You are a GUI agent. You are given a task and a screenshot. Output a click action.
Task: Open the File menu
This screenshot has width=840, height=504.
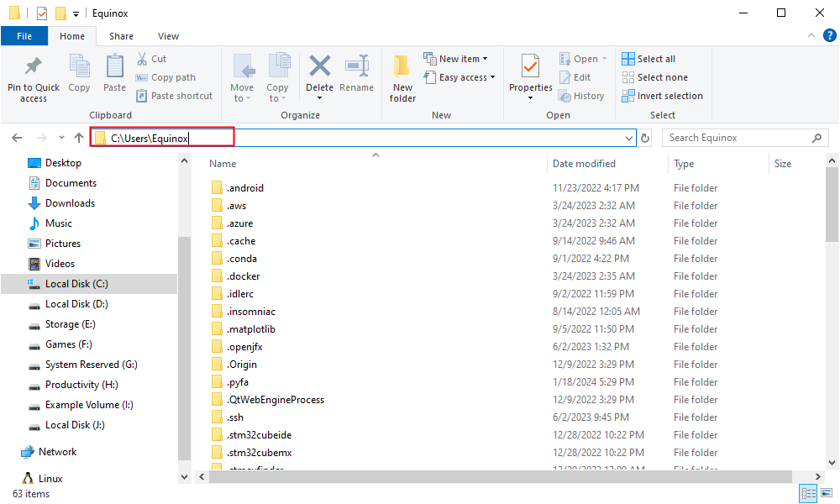(24, 36)
